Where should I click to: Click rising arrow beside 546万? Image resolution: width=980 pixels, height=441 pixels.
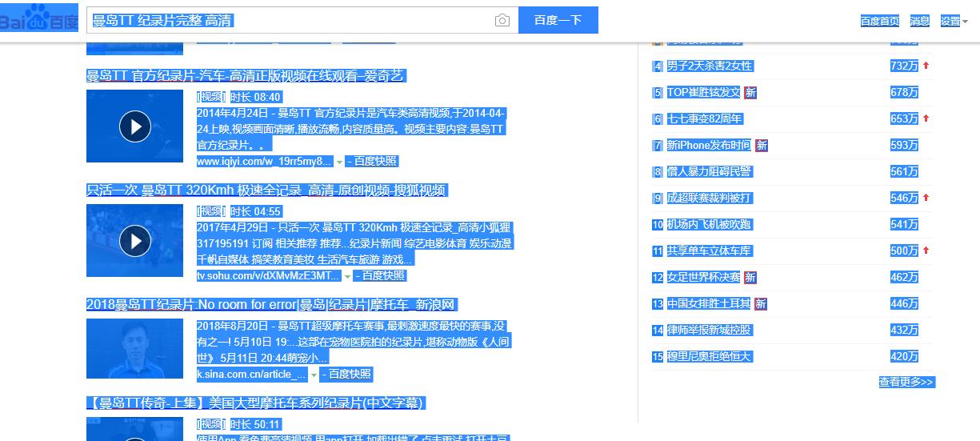tap(926, 198)
